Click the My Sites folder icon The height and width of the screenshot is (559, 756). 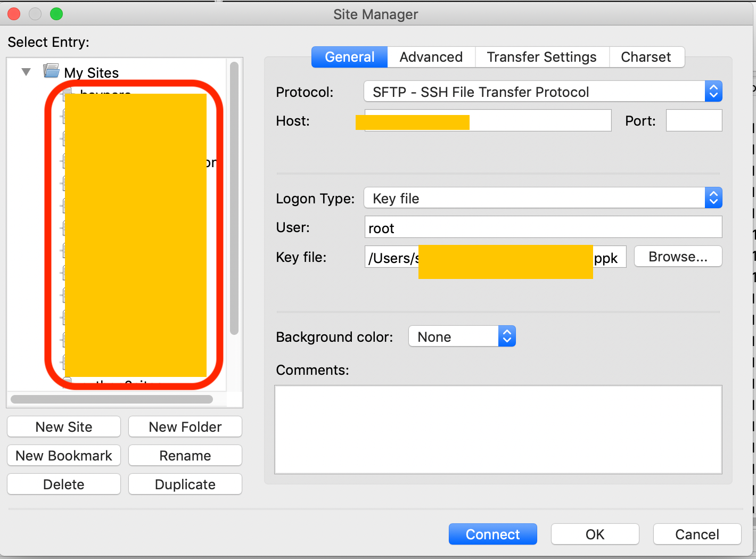[x=51, y=71]
